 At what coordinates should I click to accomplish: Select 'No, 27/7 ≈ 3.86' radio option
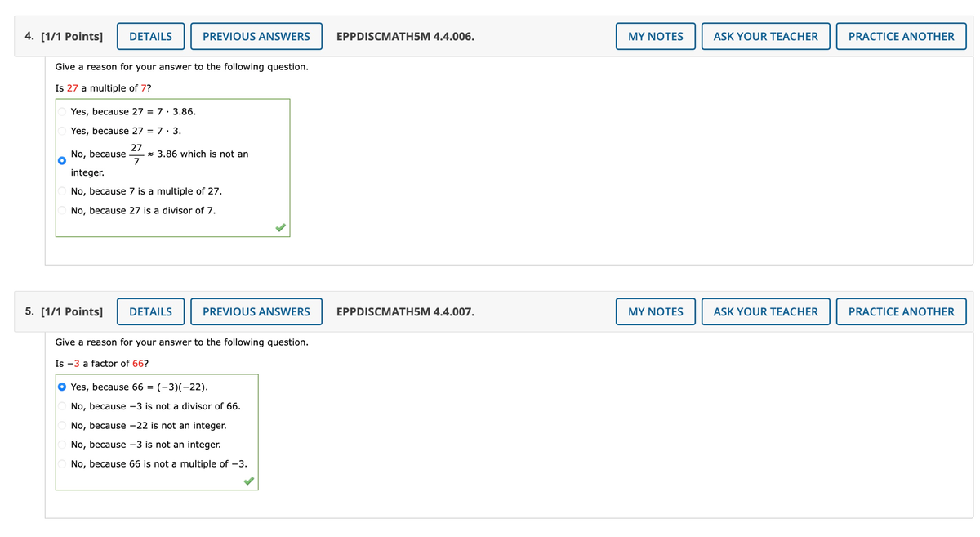[62, 161]
